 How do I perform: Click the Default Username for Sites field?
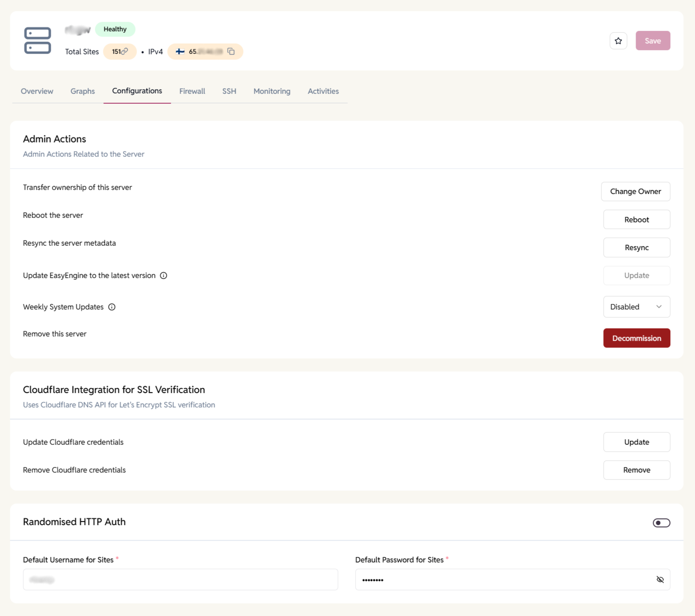click(180, 580)
